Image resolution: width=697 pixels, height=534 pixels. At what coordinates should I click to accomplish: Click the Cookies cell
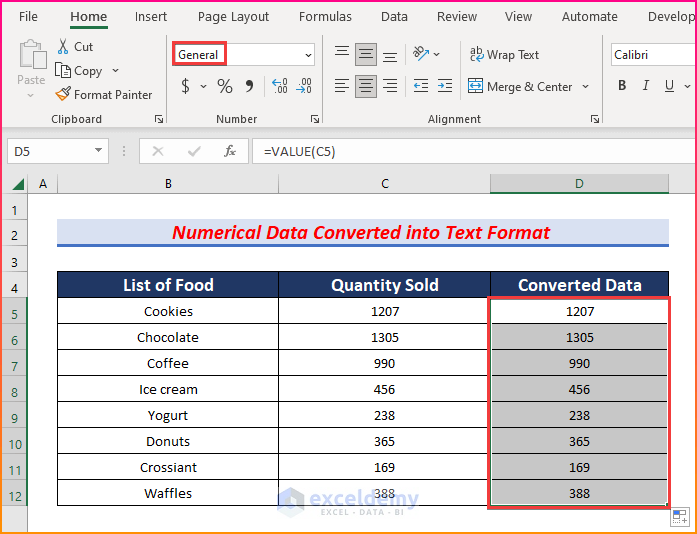point(168,311)
